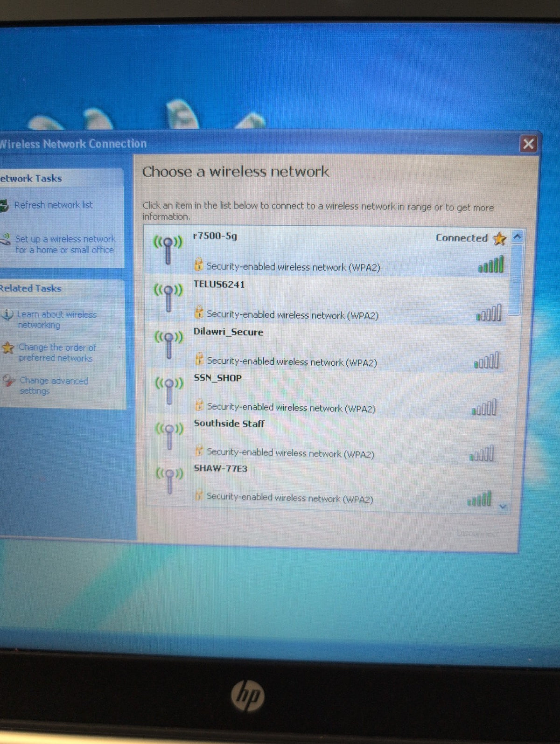Open Learn about wireless networking
This screenshot has height=744, width=560.
point(57,320)
